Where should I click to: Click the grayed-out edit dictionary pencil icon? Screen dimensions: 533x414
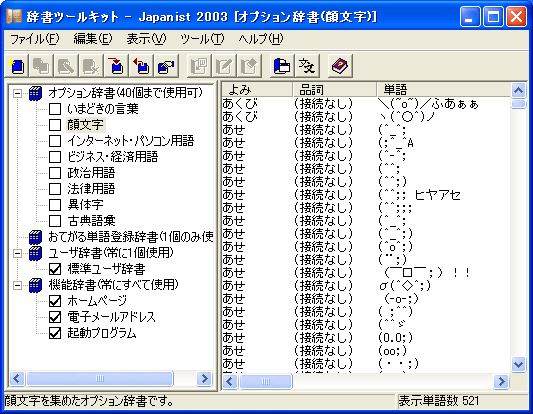coord(66,66)
